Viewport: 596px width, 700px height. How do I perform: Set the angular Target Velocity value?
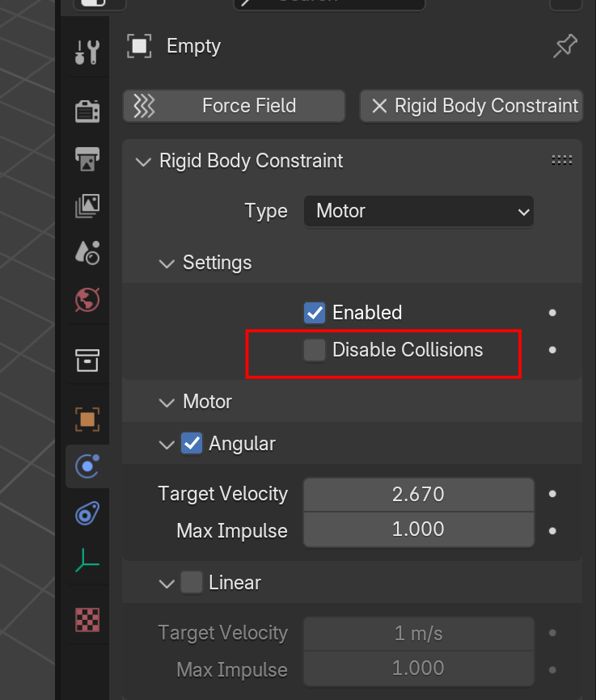[418, 494]
